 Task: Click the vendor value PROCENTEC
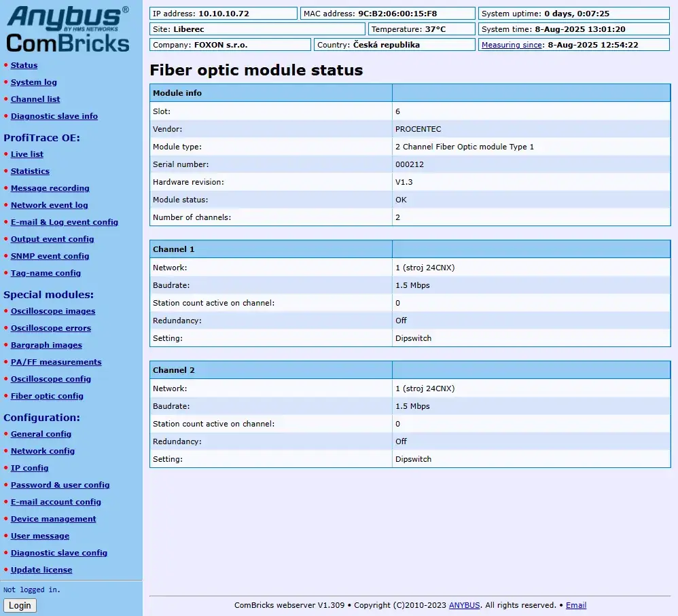pyautogui.click(x=418, y=129)
